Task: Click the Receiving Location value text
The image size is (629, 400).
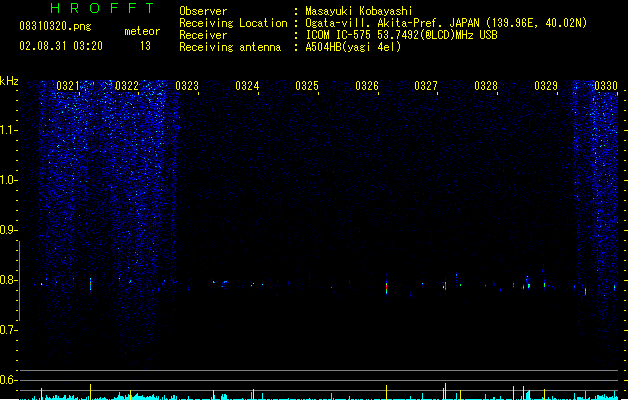Action: 446,23
